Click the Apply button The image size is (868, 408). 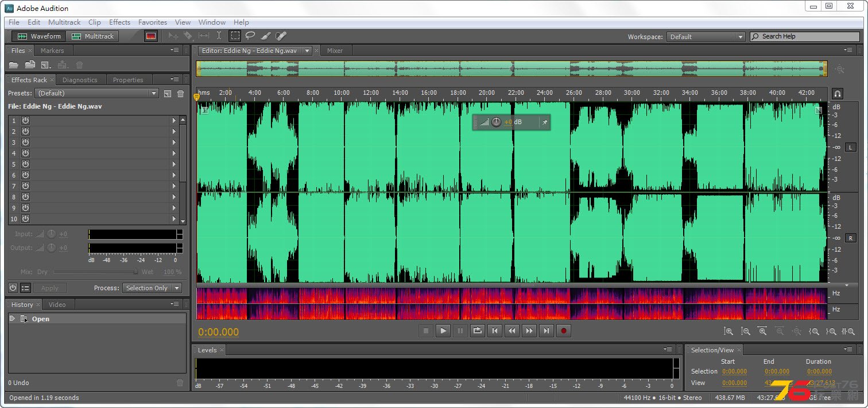[50, 288]
